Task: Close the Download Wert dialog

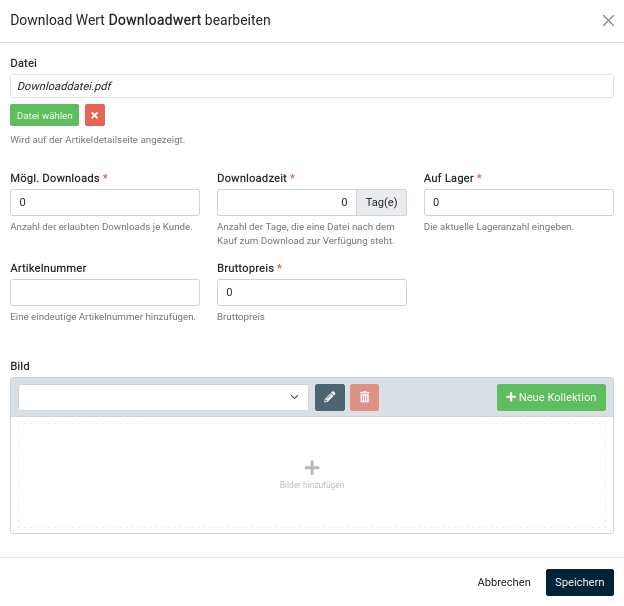Action: tap(608, 21)
